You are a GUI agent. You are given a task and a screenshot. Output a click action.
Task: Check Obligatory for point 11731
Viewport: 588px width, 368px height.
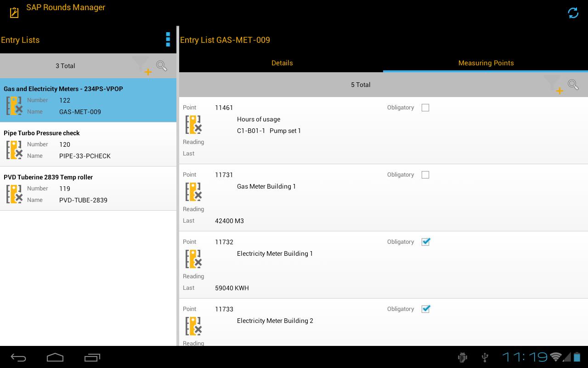point(425,175)
